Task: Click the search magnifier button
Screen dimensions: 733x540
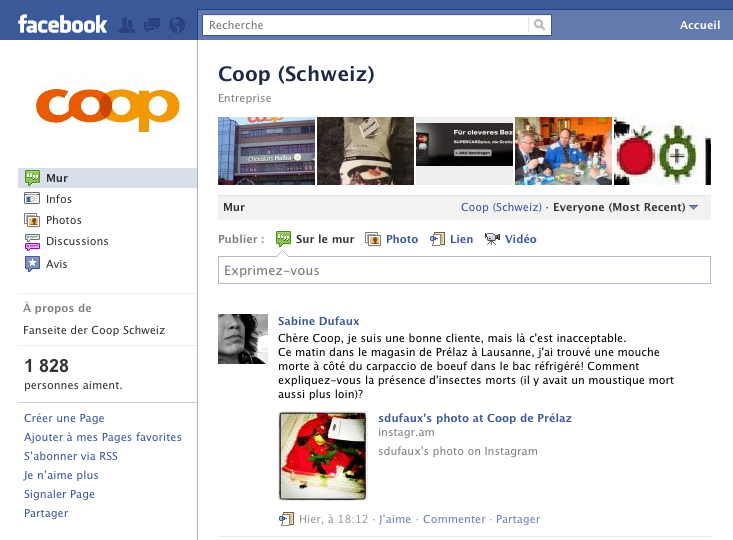Action: click(539, 25)
